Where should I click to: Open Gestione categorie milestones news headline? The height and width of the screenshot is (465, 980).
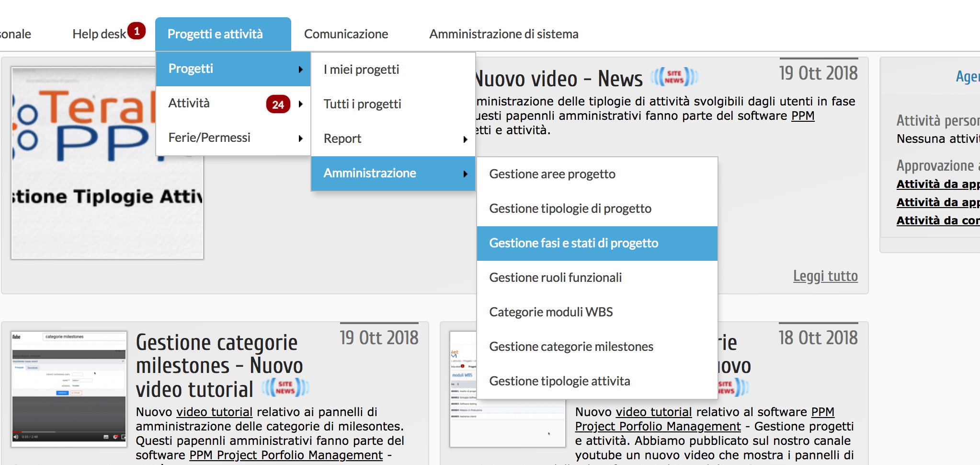click(x=219, y=366)
